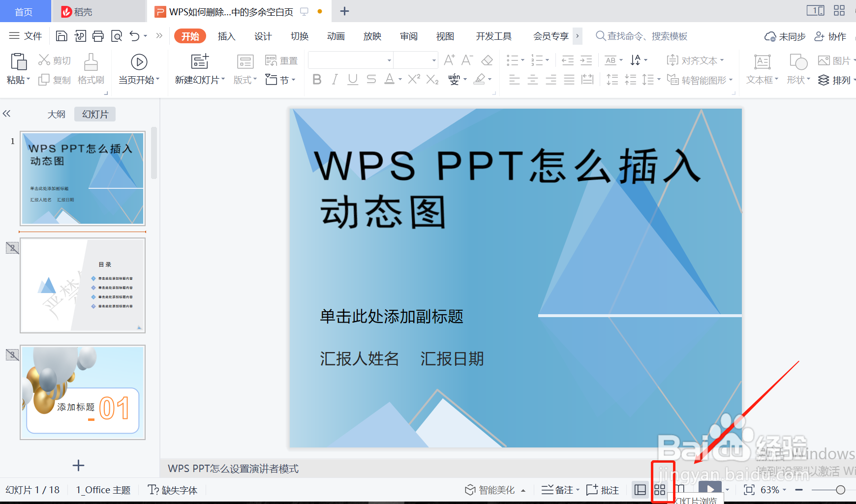Click the Decrease Indent icon

click(568, 60)
